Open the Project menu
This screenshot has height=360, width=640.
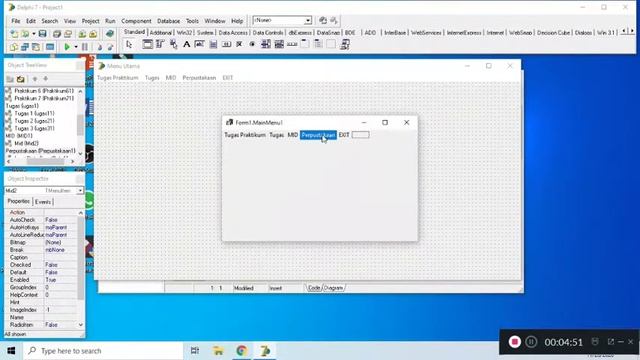click(x=90, y=21)
